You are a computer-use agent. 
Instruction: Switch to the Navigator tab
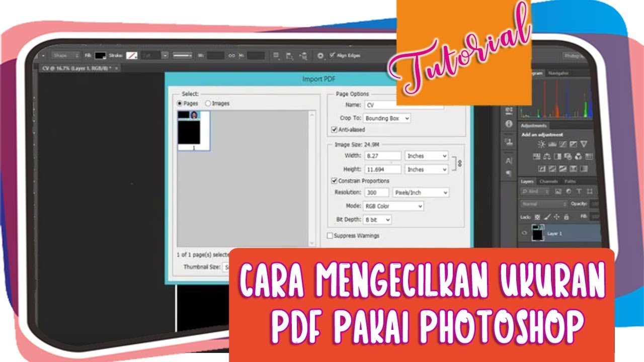pyautogui.click(x=558, y=73)
